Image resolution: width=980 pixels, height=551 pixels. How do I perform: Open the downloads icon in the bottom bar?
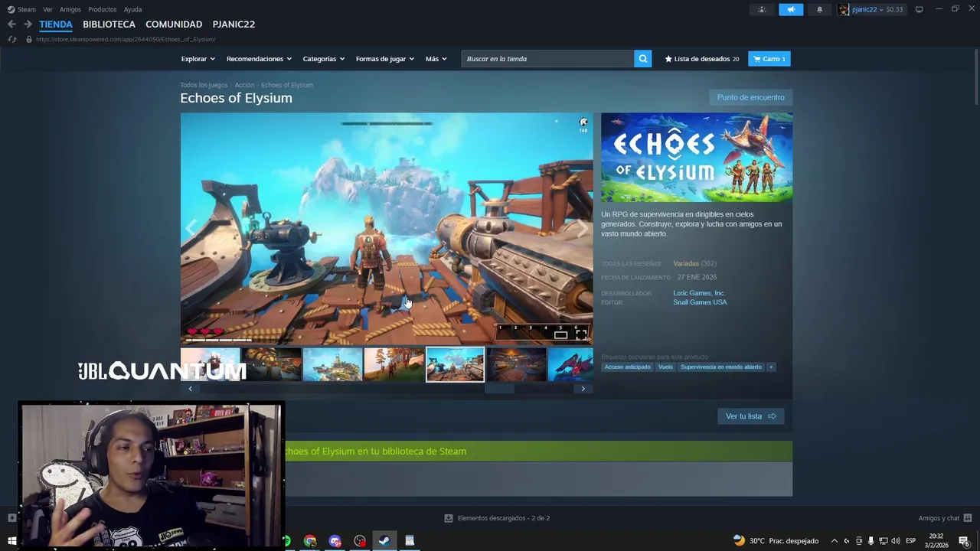click(x=448, y=518)
